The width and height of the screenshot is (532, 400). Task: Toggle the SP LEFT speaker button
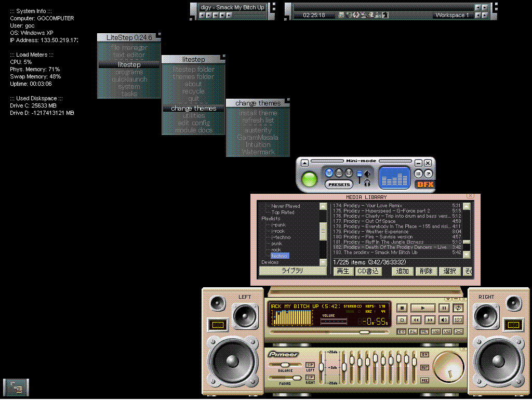tap(310, 365)
